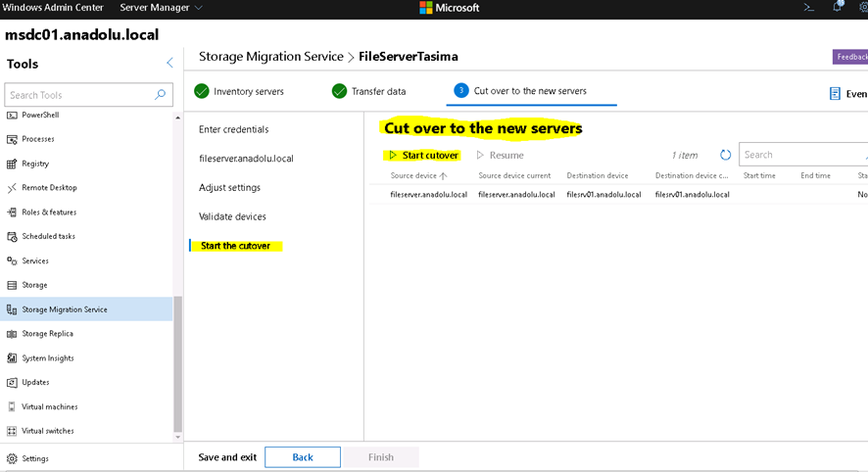
Task: Open Roles & features icon
Action: [x=12, y=212]
